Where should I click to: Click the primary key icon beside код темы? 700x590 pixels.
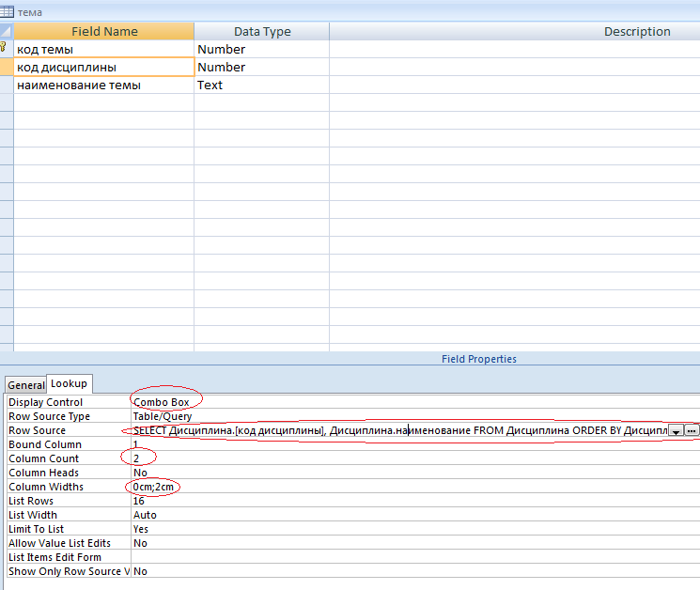coord(3,47)
